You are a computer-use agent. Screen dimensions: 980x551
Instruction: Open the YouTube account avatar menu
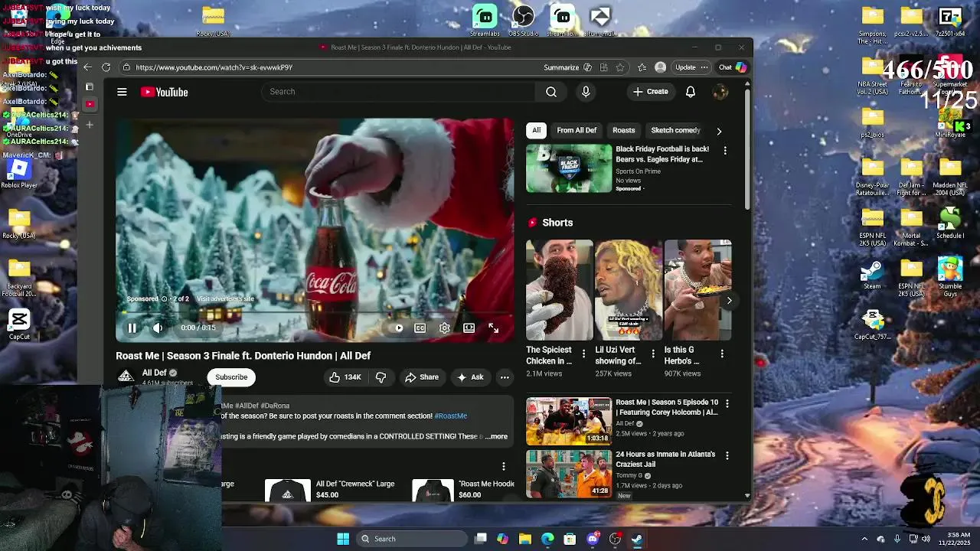tap(720, 92)
